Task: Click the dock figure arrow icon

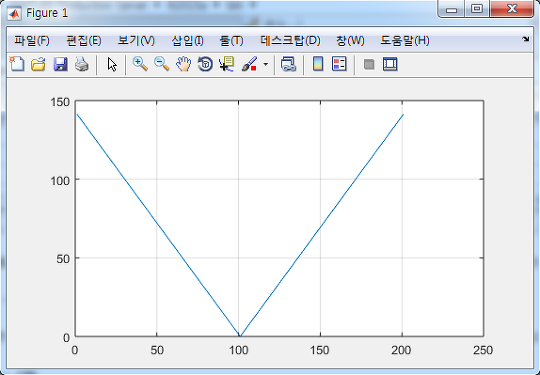Action: click(x=526, y=39)
